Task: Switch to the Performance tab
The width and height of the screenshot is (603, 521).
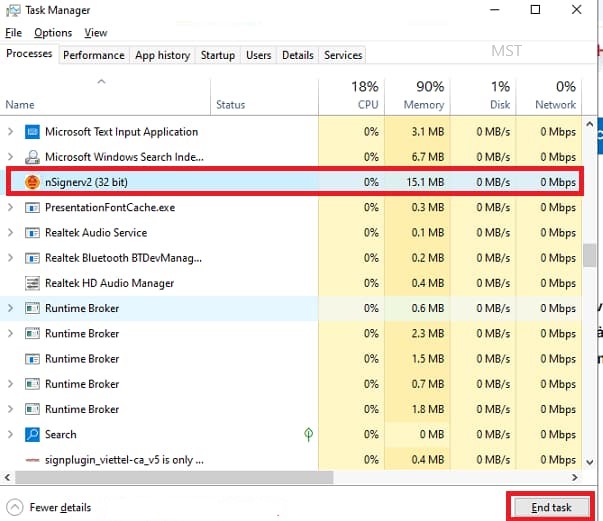Action: (x=94, y=55)
